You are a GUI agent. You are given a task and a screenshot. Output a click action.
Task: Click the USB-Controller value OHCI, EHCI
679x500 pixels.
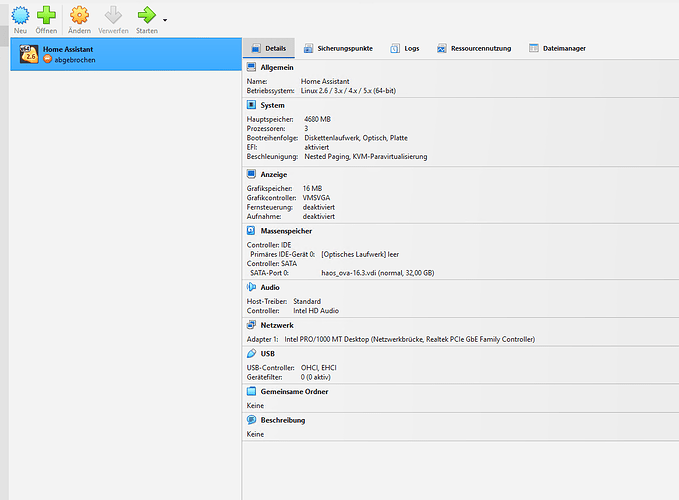(319, 368)
